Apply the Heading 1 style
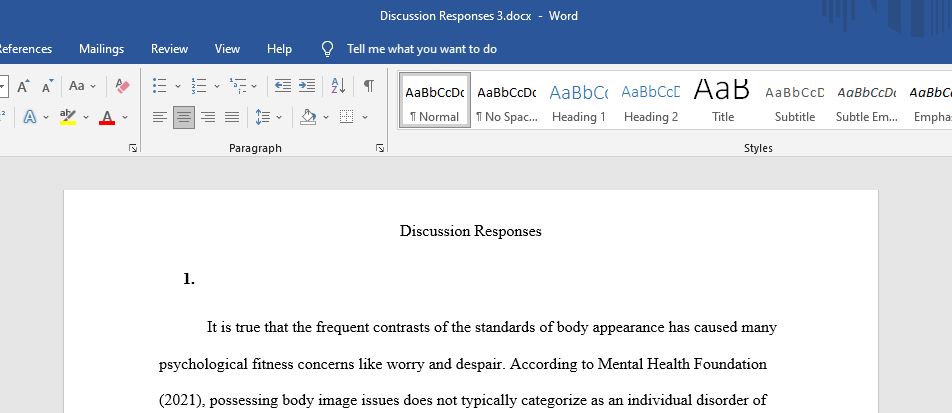 [x=578, y=101]
